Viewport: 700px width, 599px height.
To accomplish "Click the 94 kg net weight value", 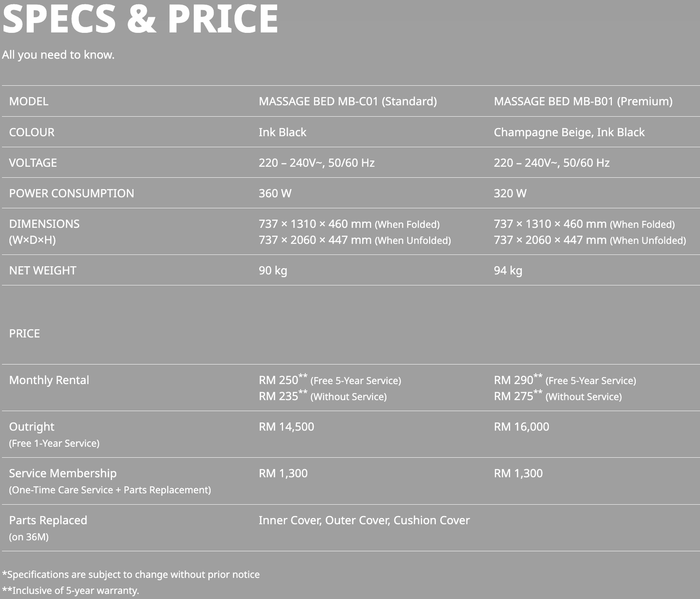I will click(507, 270).
